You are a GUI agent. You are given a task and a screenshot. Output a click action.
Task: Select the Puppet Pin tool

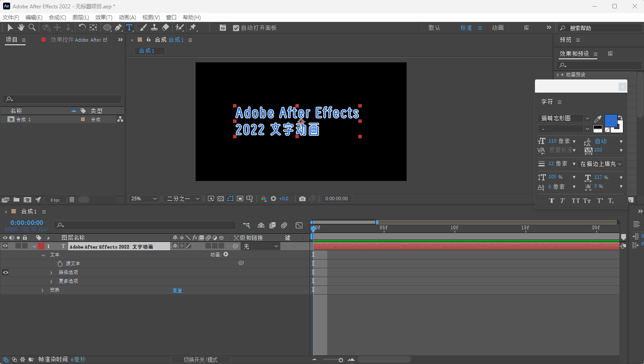pyautogui.click(x=193, y=28)
